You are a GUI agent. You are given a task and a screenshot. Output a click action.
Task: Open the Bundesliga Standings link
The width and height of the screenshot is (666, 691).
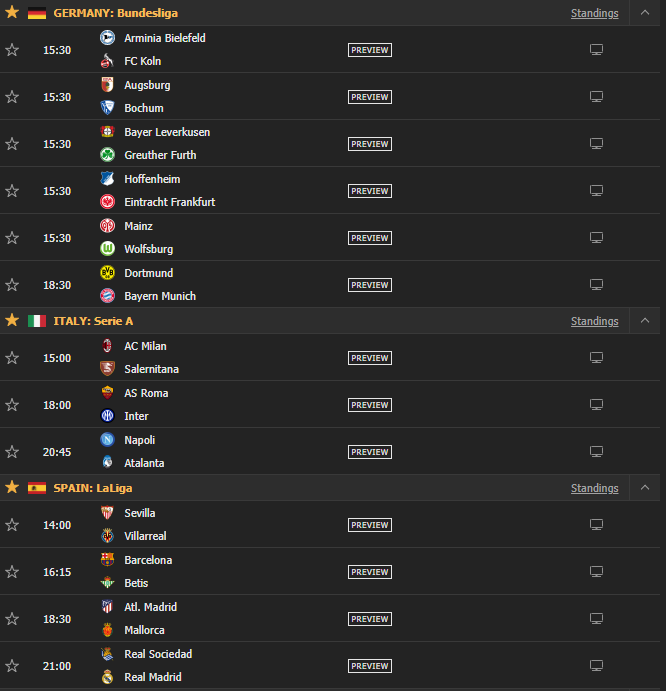point(594,13)
